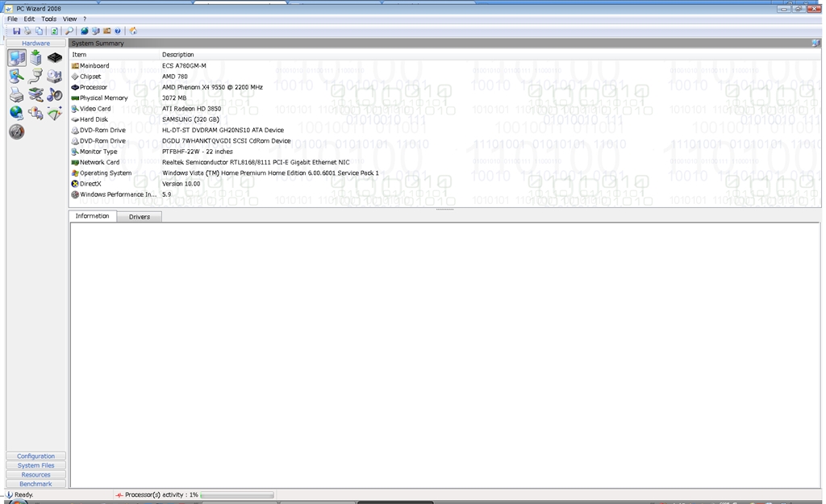Select the Mainboard row
The height and width of the screenshot is (504, 826).
[x=445, y=66]
